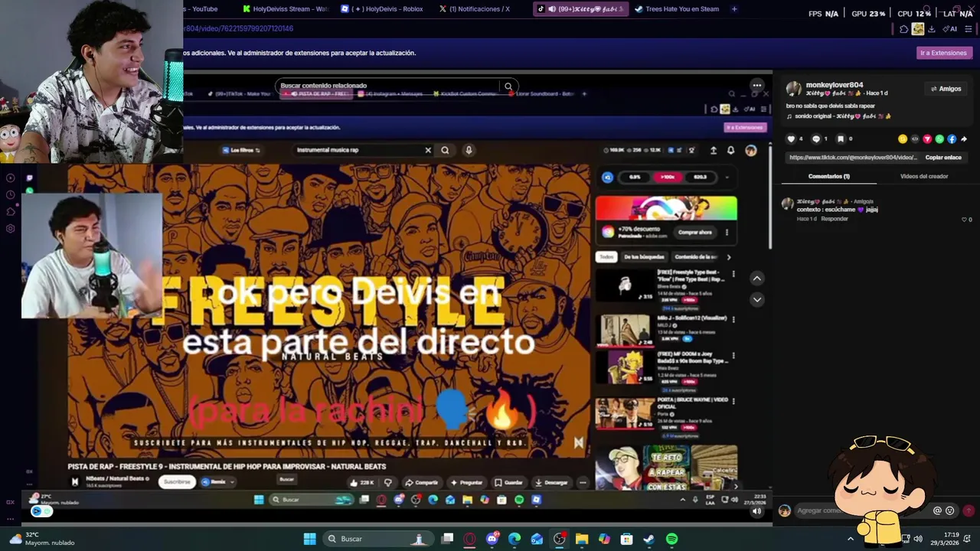The height and width of the screenshot is (551, 980).
Task: Open monkeylover804 profile name
Action: 835,85
